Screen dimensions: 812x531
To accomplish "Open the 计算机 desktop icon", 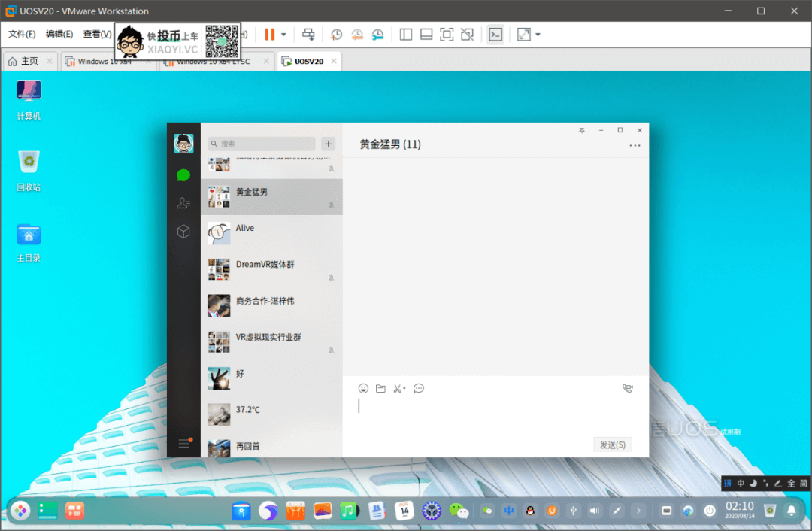I will (x=29, y=101).
